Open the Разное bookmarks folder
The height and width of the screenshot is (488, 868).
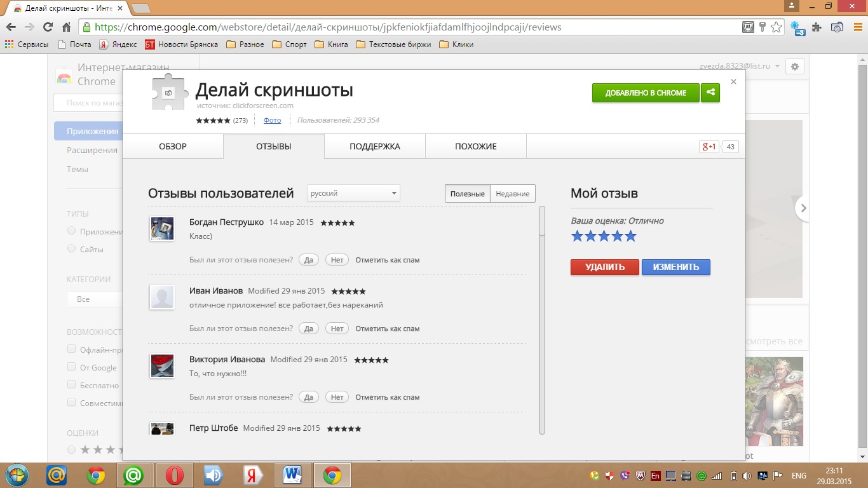pos(245,44)
